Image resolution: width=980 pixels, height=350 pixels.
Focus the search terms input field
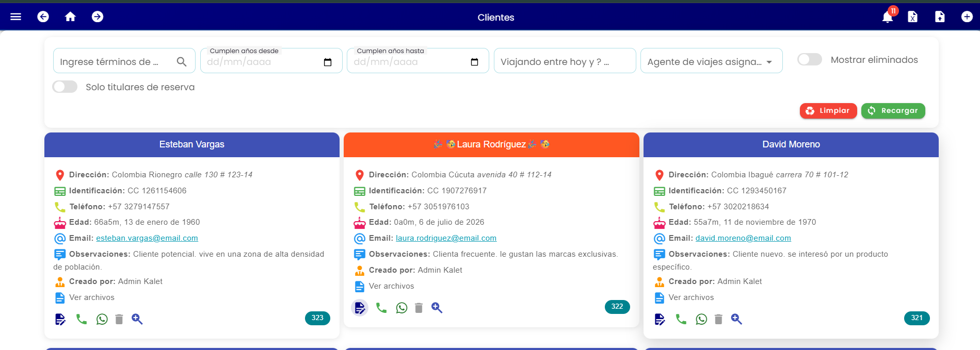point(115,61)
